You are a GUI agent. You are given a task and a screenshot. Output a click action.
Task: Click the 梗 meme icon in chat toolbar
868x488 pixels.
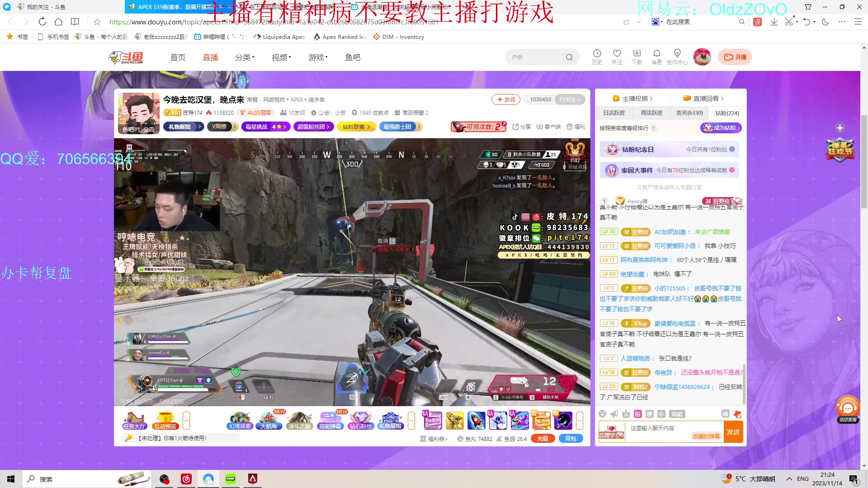click(x=649, y=414)
